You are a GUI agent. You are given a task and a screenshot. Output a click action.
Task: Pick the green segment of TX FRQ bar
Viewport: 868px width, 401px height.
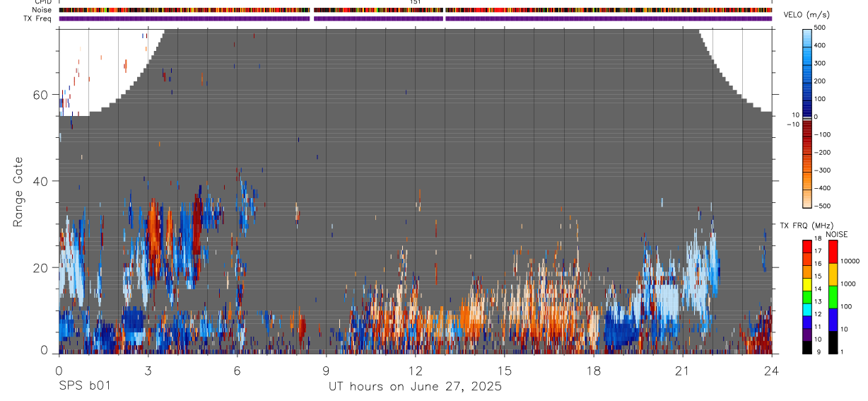click(x=807, y=297)
